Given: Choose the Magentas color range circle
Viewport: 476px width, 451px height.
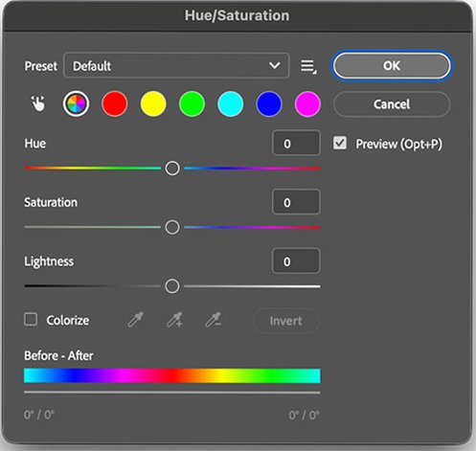Looking at the screenshot, I should tap(307, 103).
